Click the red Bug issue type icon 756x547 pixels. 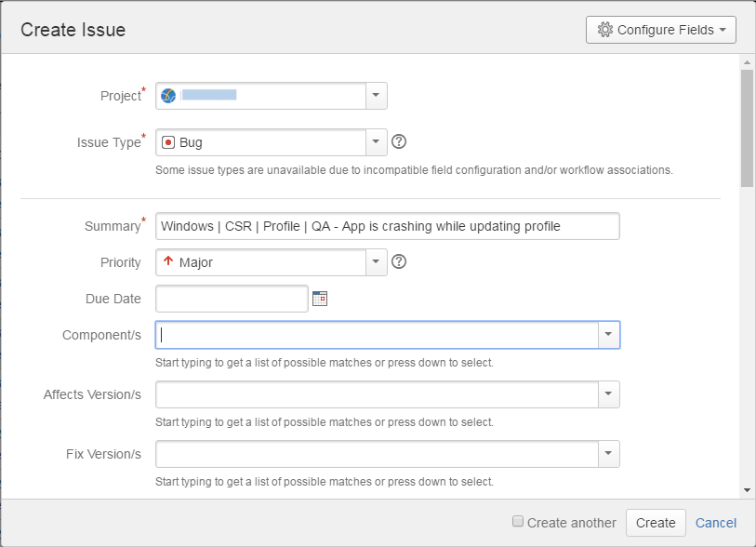tap(168, 143)
